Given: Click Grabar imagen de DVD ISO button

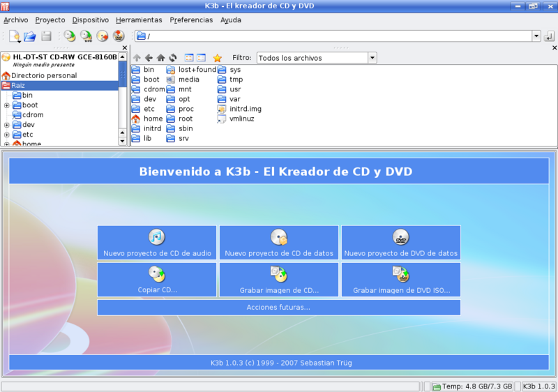Looking at the screenshot, I should tap(401, 280).
